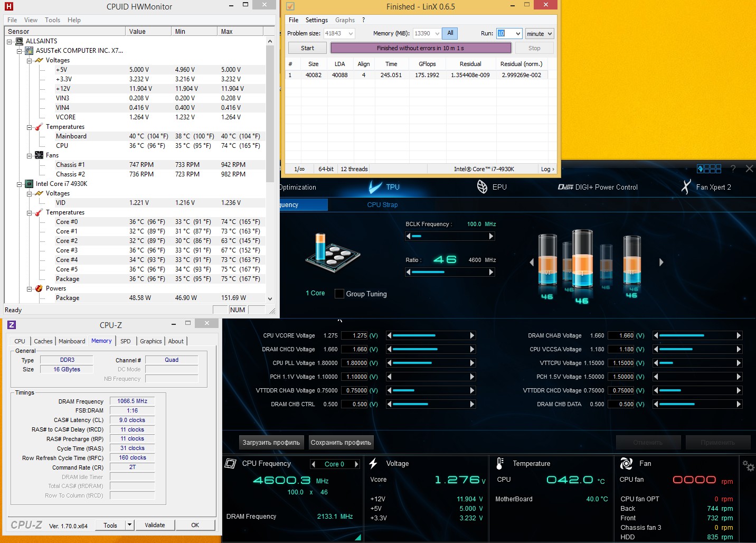The width and height of the screenshot is (756, 543).
Task: Collapse the Powers tree node
Action: 30,288
